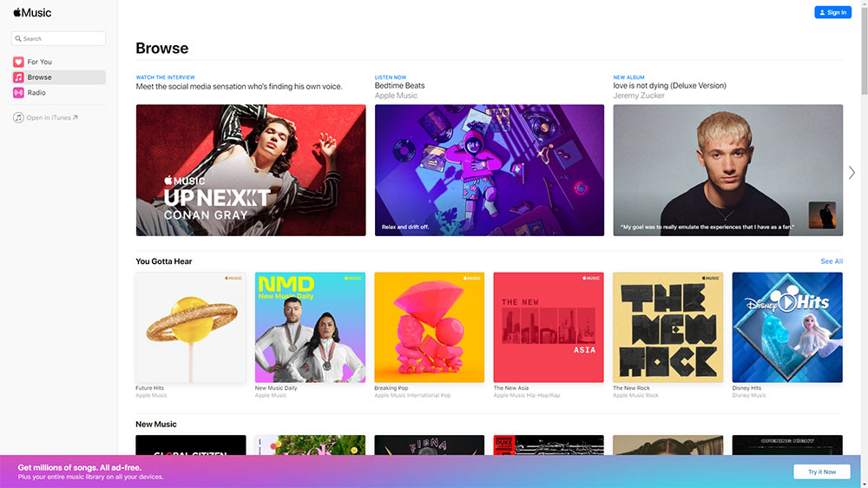Click the For You heart icon
Screen dimensions: 868x488
pos(18,62)
